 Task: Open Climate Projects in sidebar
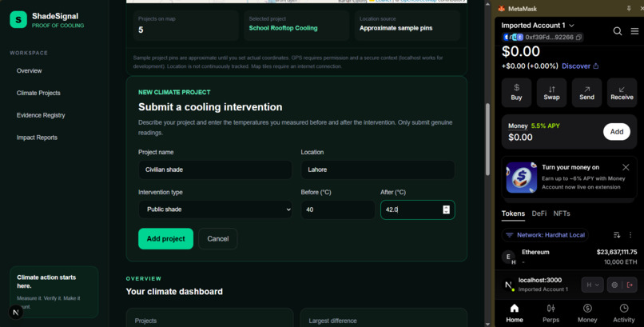[38, 93]
